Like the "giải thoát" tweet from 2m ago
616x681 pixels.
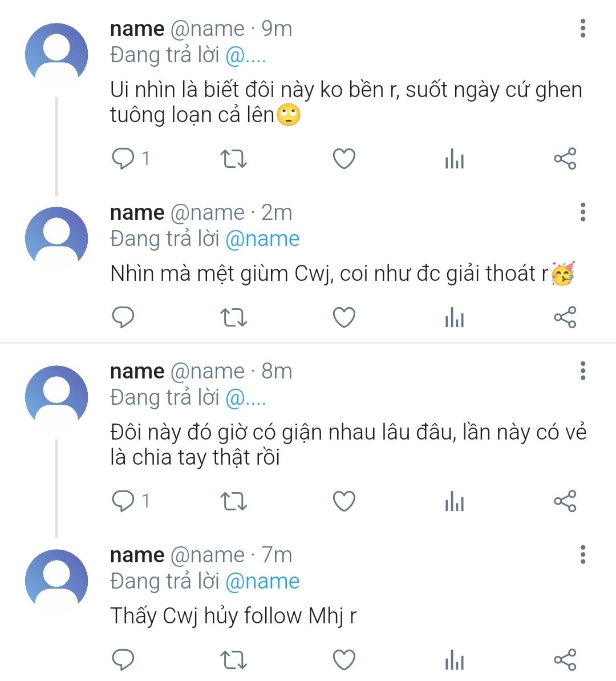[344, 317]
